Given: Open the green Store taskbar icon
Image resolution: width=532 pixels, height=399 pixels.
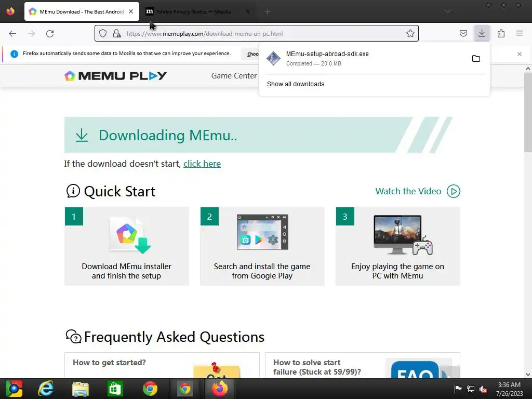Looking at the screenshot, I should (115, 389).
